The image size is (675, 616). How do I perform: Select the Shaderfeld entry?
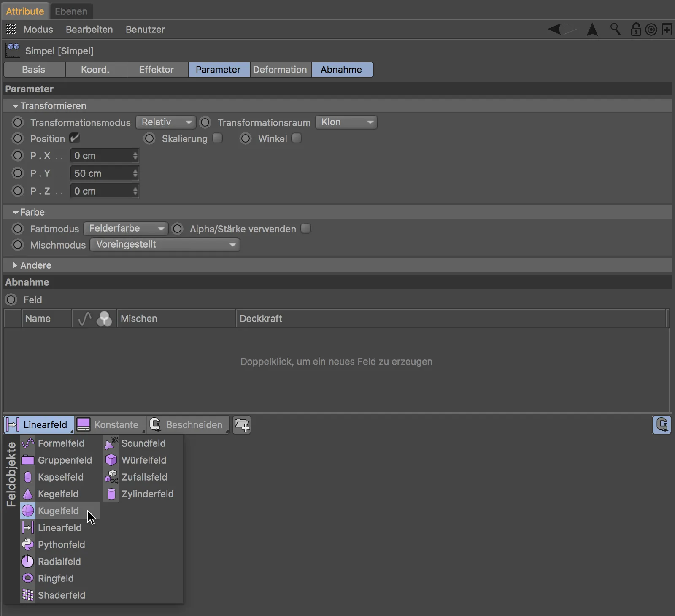[x=60, y=595]
